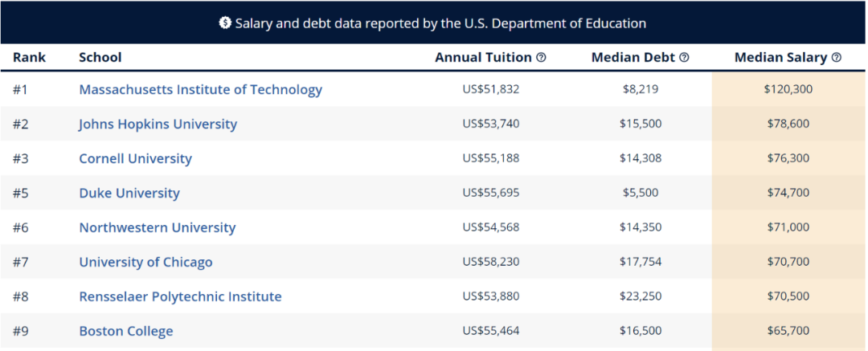Click the Annual Tuition column header

pos(483,58)
